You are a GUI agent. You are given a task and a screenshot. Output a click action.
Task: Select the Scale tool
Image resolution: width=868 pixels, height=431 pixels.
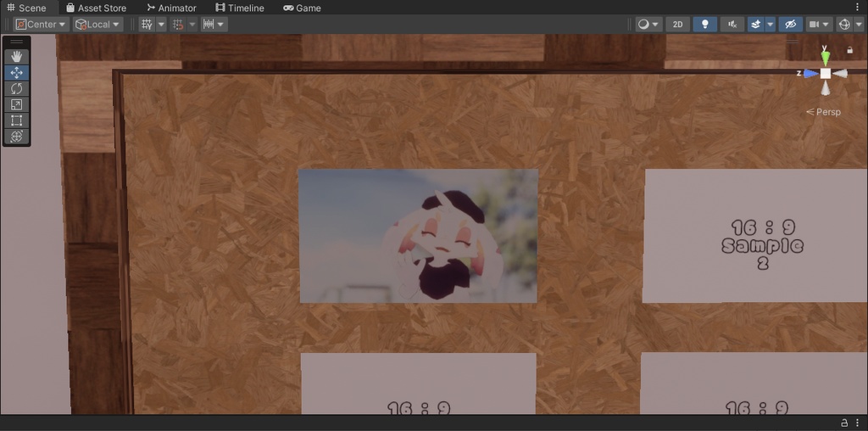tap(17, 104)
